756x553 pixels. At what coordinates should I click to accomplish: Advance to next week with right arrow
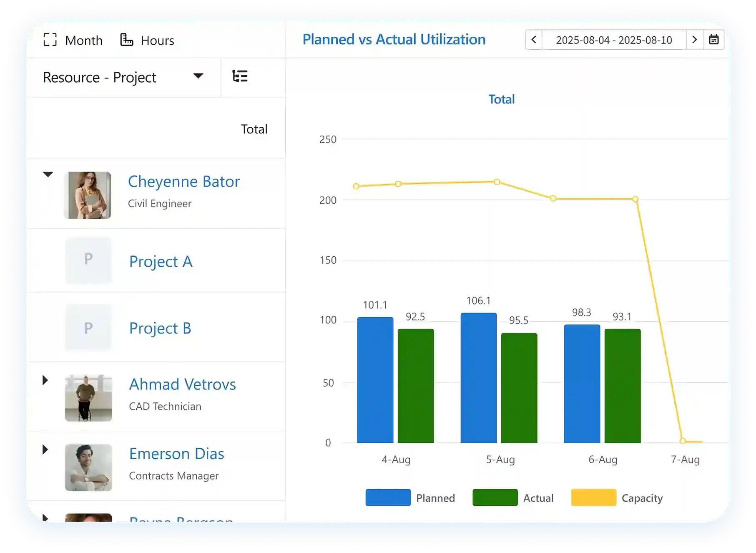pos(694,40)
